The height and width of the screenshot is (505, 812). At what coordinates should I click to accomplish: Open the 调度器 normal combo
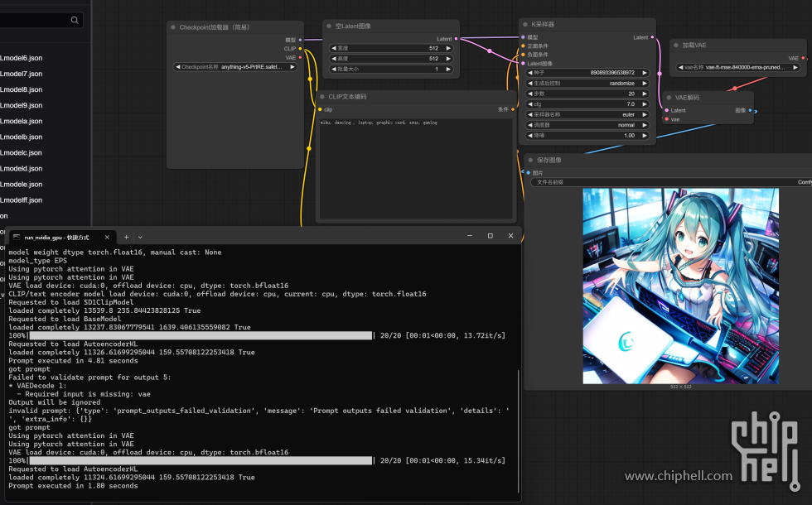coord(587,125)
